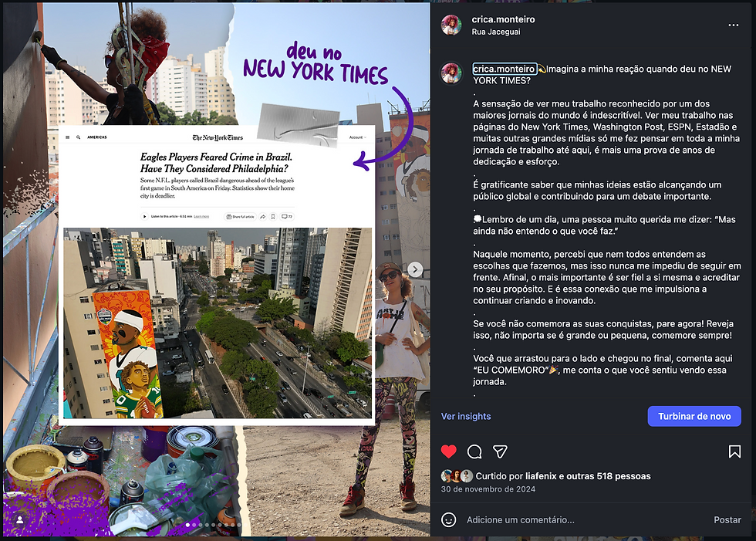View outras 518 pessoas likes list

[x=609, y=476]
